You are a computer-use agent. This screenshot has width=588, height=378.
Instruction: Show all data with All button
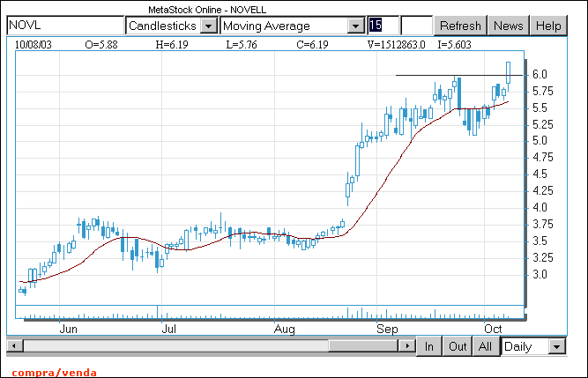click(x=485, y=346)
